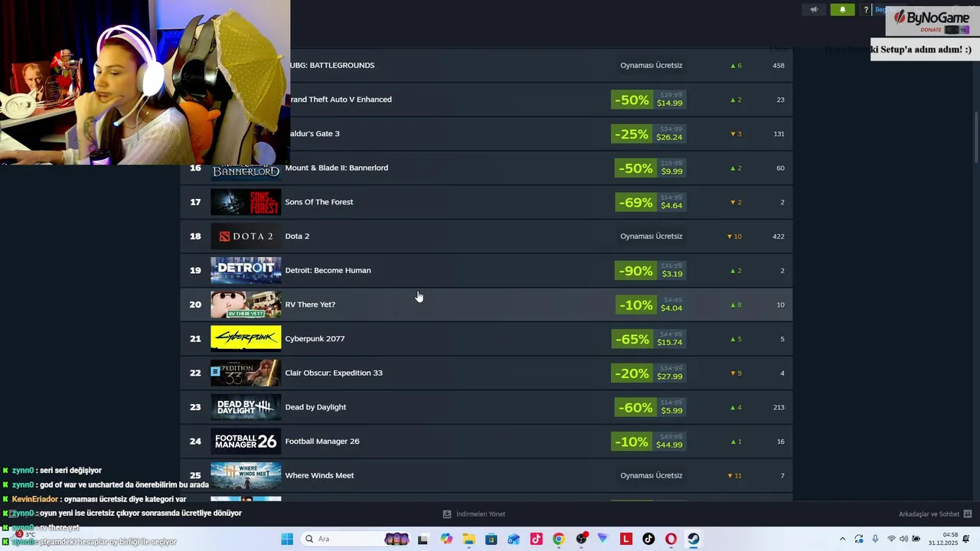Image resolution: width=980 pixels, height=551 pixels.
Task: Select PUBG: BATTLEGROUNDS title
Action: pyautogui.click(x=332, y=65)
